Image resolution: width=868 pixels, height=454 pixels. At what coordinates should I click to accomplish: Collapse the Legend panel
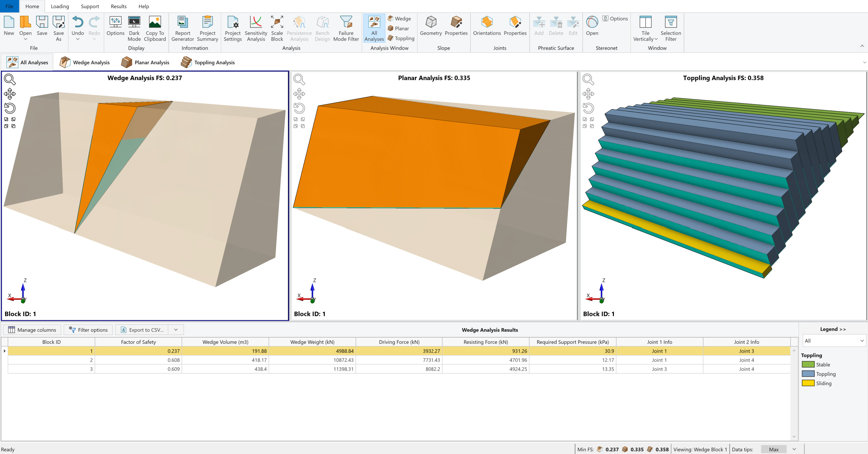[x=833, y=329]
